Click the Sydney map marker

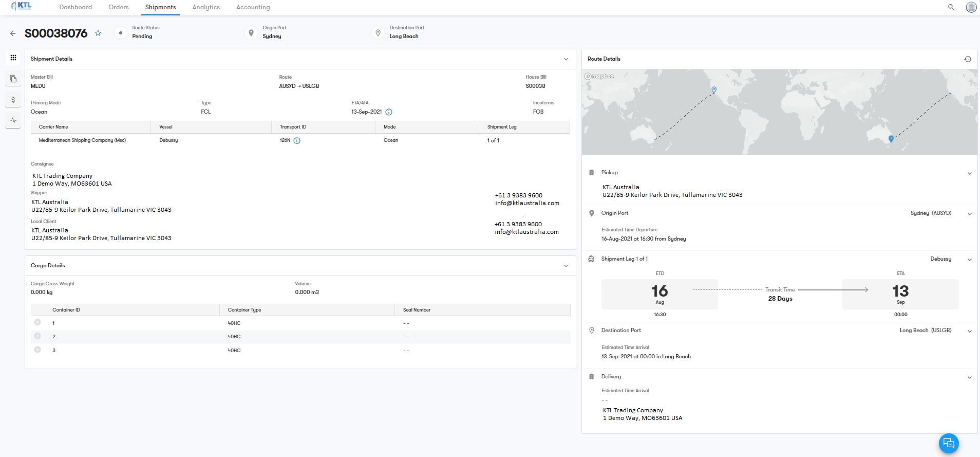(891, 138)
